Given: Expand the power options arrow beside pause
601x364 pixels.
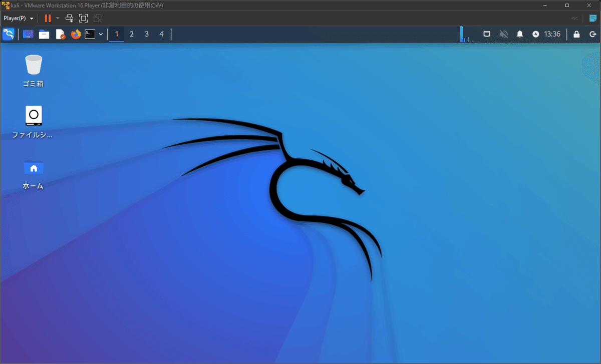Looking at the screenshot, I should click(57, 18).
